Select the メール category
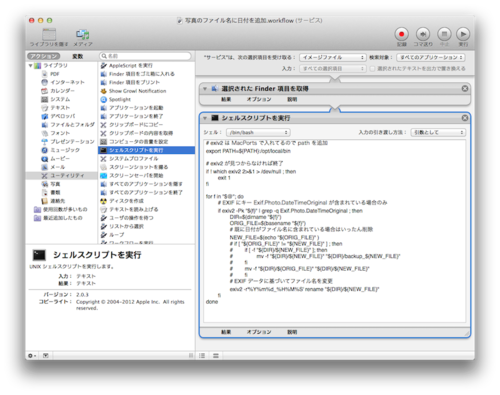The image size is (500, 395). (58, 167)
